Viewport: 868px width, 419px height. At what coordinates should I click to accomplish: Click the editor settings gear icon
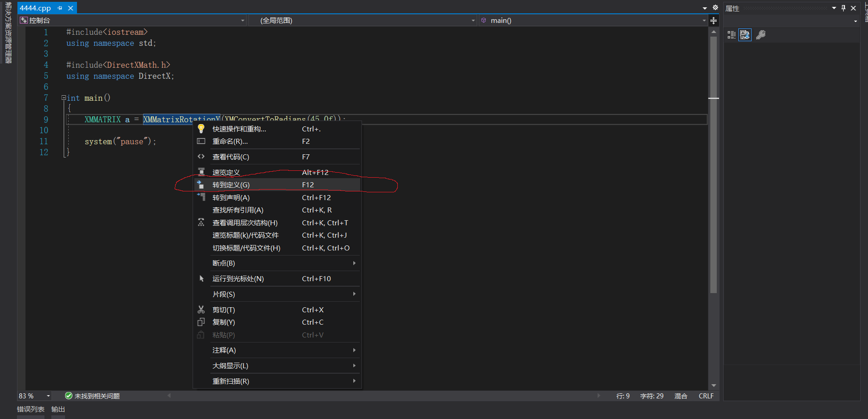click(x=715, y=7)
